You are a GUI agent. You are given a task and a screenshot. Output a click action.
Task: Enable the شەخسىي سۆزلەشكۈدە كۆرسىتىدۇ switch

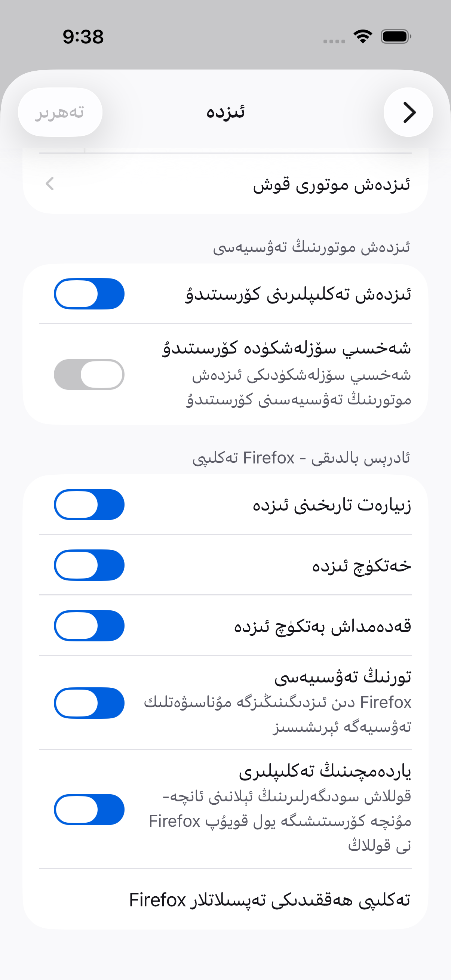click(89, 375)
